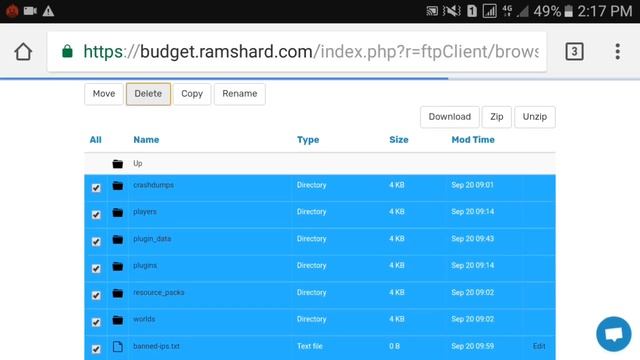Tap the video camera status icon

[30, 11]
